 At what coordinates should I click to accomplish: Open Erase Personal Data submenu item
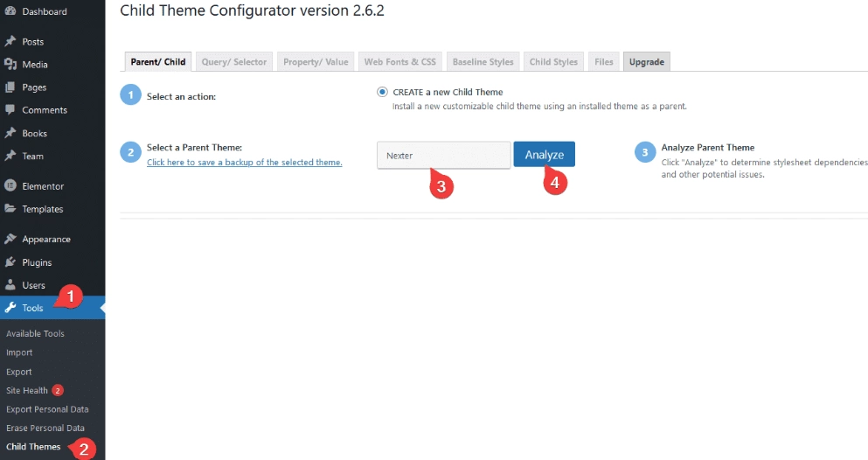[x=45, y=428]
